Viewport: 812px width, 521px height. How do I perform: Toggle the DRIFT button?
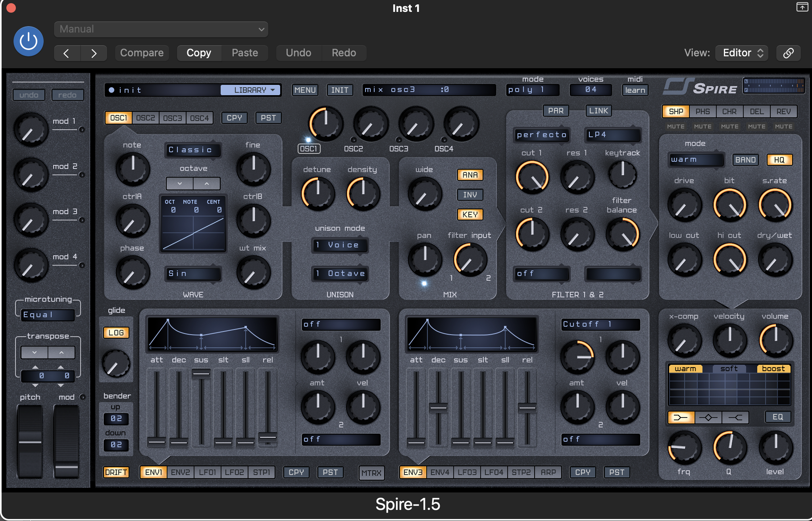116,472
